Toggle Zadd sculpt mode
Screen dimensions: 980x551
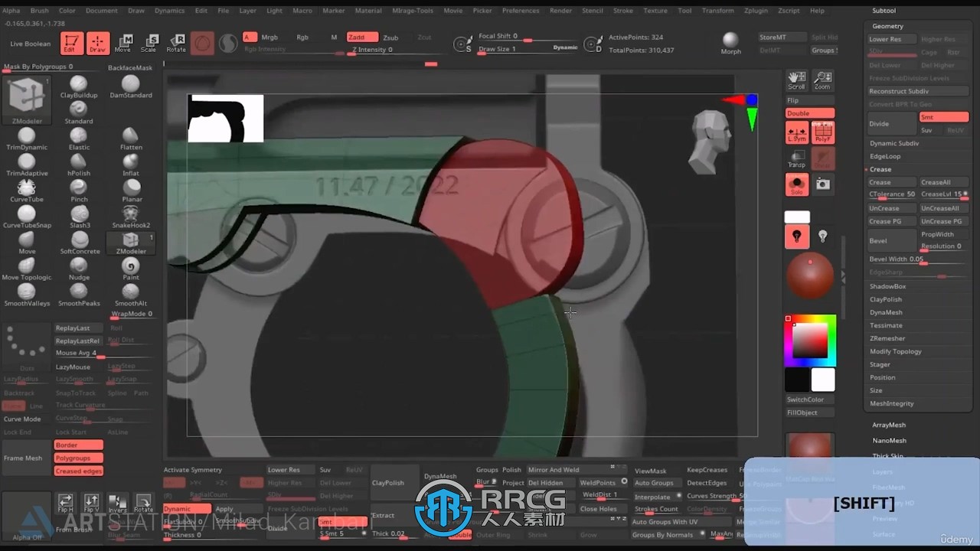coord(361,37)
